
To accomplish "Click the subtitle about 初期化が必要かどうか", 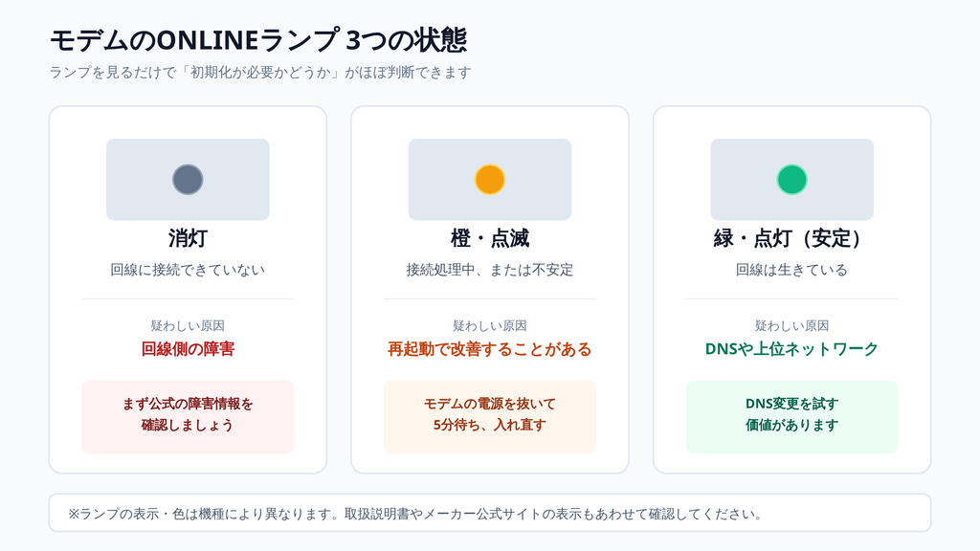I will (x=260, y=73).
